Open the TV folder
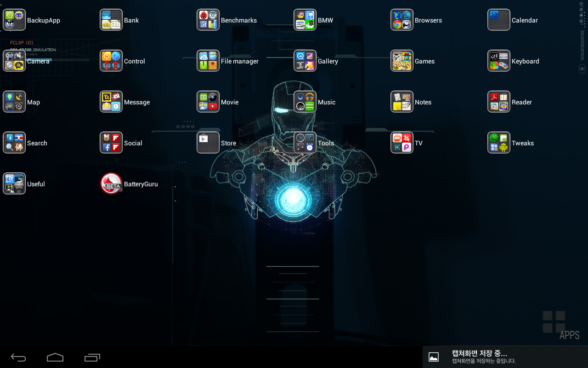This screenshot has width=588, height=368. (402, 143)
